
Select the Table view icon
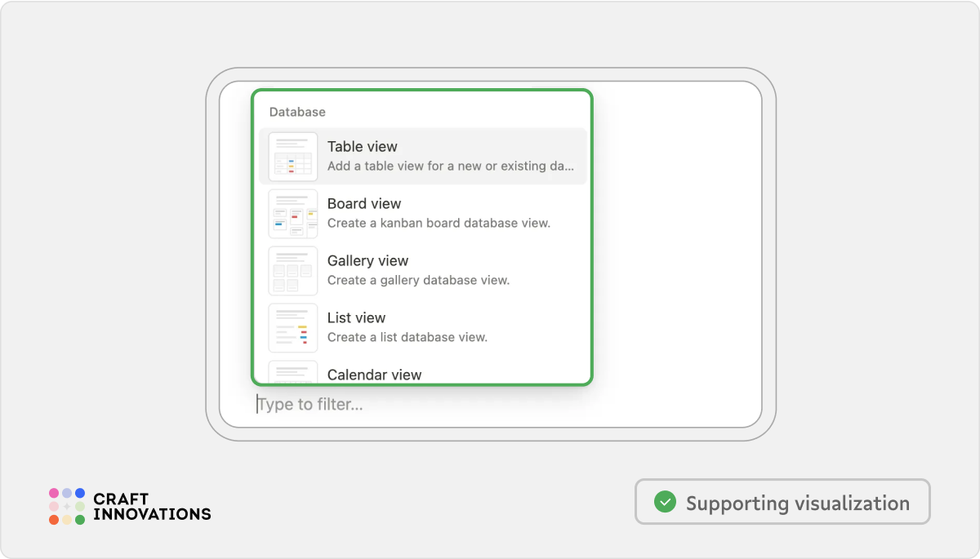(x=292, y=155)
